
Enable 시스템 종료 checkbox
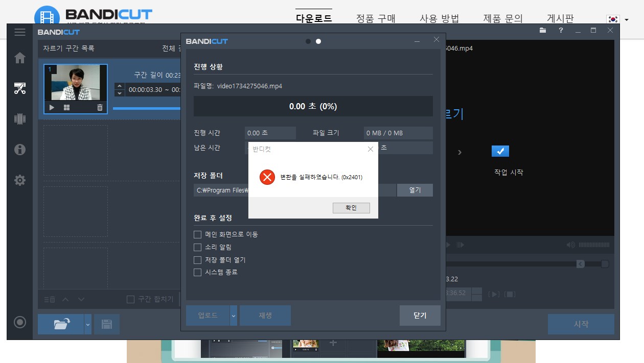coord(197,273)
